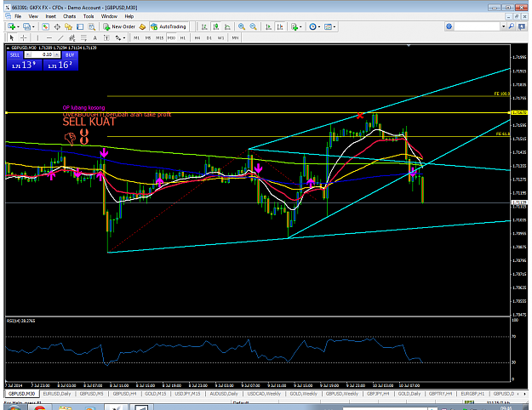The height and width of the screenshot is (410, 532).
Task: Open the New Chart tool
Action: click(x=11, y=26)
